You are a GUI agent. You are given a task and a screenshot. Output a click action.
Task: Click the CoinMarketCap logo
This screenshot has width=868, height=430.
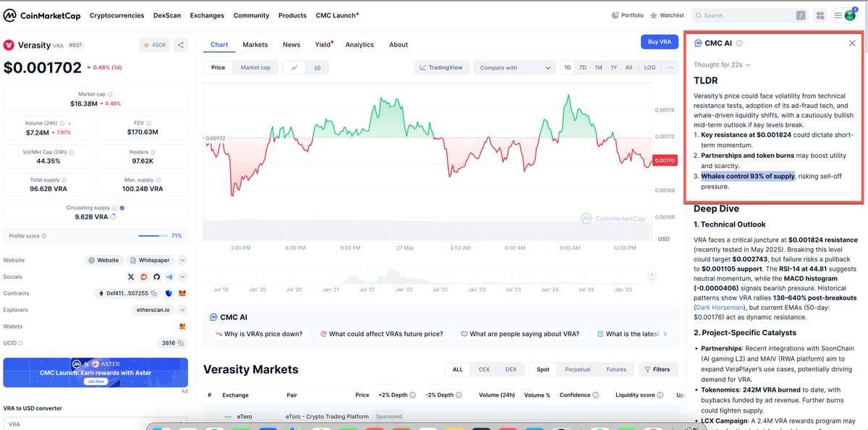pos(41,14)
